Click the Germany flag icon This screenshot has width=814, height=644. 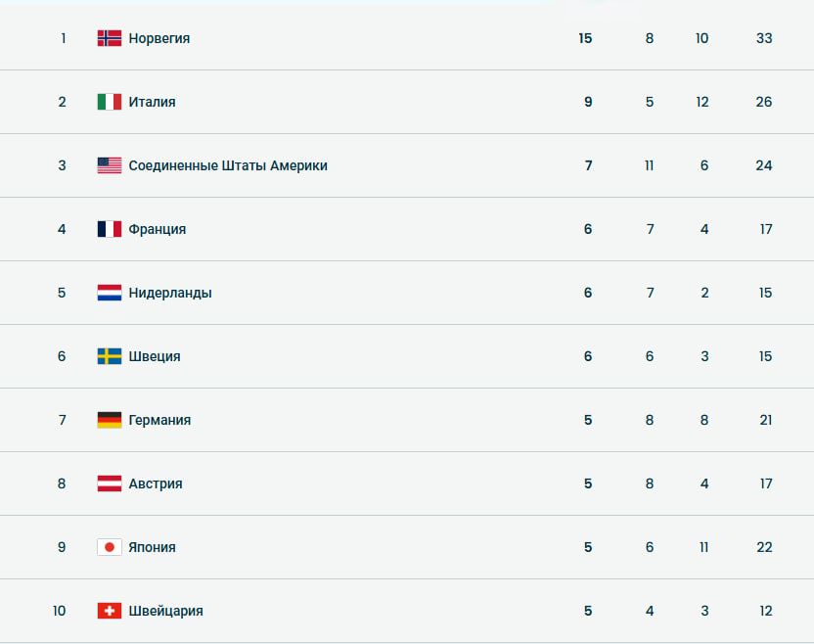pyautogui.click(x=110, y=420)
